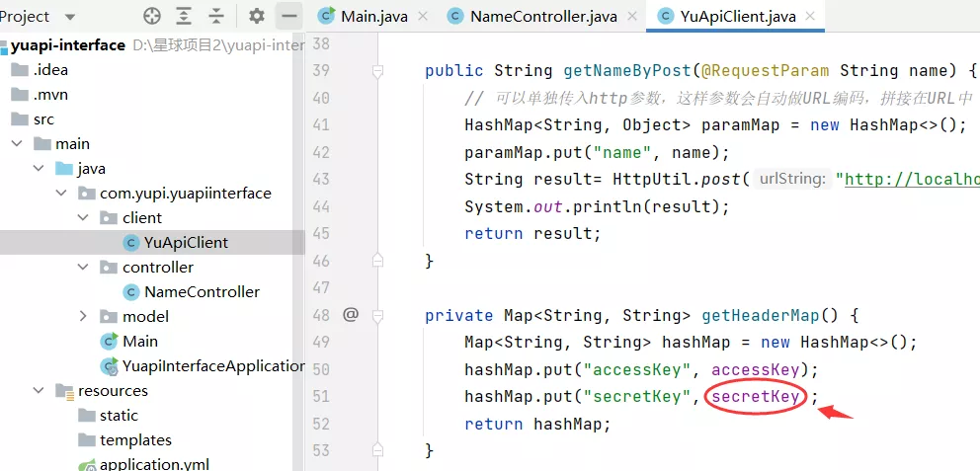
Task: Click the @RequestParam annotation
Action: pos(765,70)
